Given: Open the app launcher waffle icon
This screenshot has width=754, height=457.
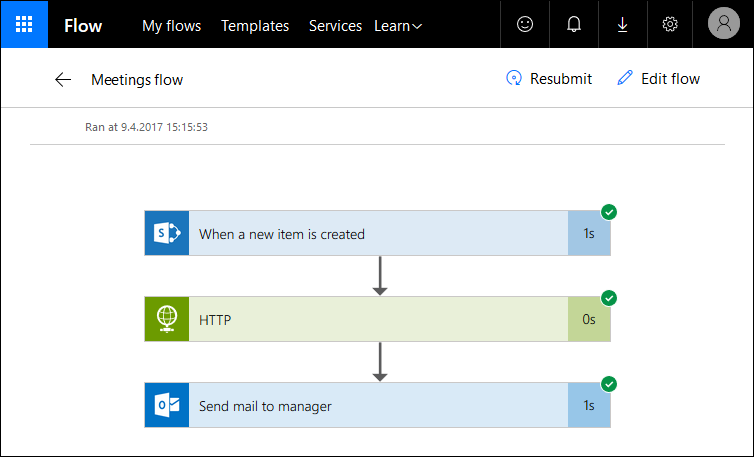Looking at the screenshot, I should (24, 25).
